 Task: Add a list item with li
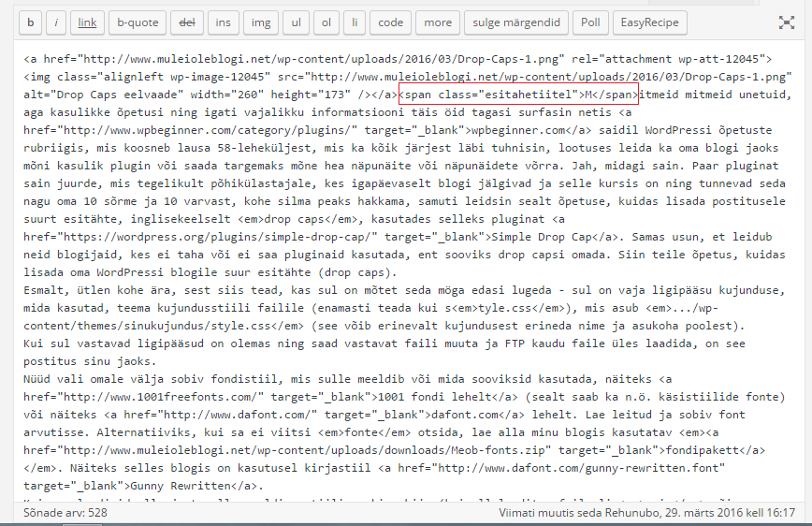pyautogui.click(x=355, y=22)
